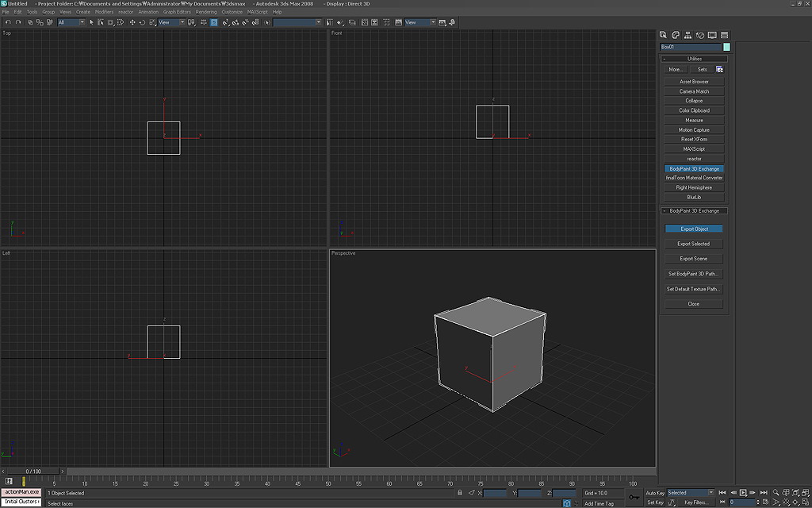
Task: Toggle Window/Crossing selection mode
Action: (121, 22)
